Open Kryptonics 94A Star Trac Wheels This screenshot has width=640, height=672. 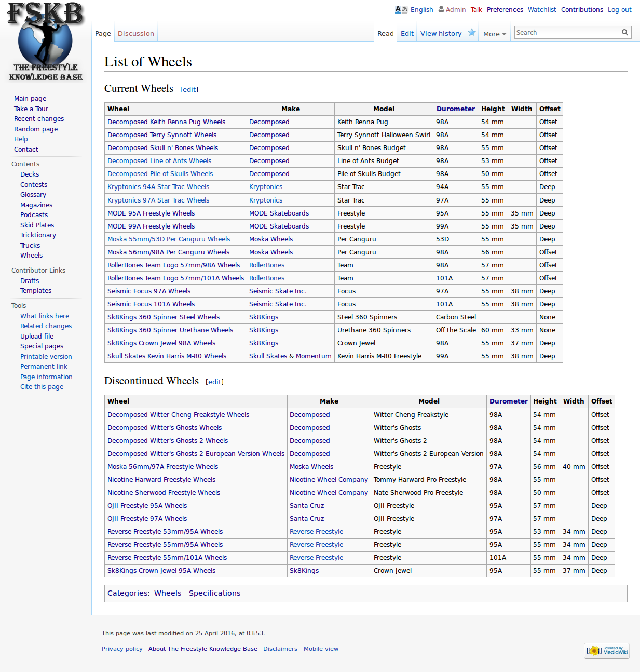(x=158, y=187)
